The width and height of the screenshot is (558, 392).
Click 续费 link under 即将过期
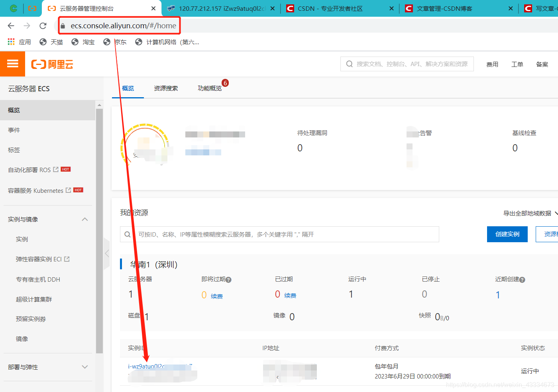[217, 296]
